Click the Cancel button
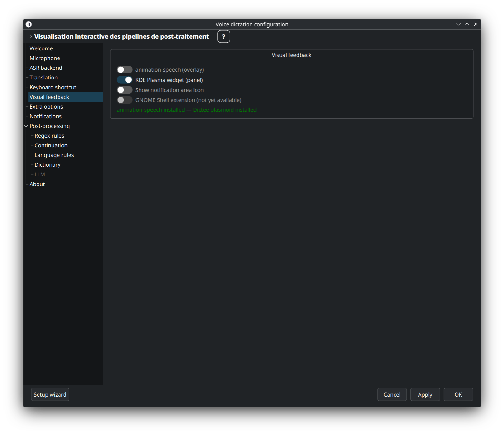This screenshot has width=504, height=435. tap(392, 395)
